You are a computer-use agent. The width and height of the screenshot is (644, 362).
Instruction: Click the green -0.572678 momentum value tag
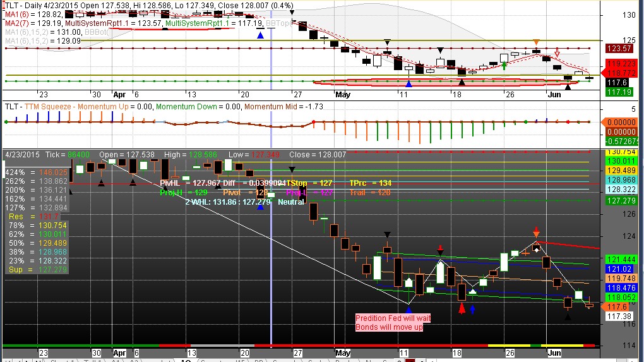(622, 142)
